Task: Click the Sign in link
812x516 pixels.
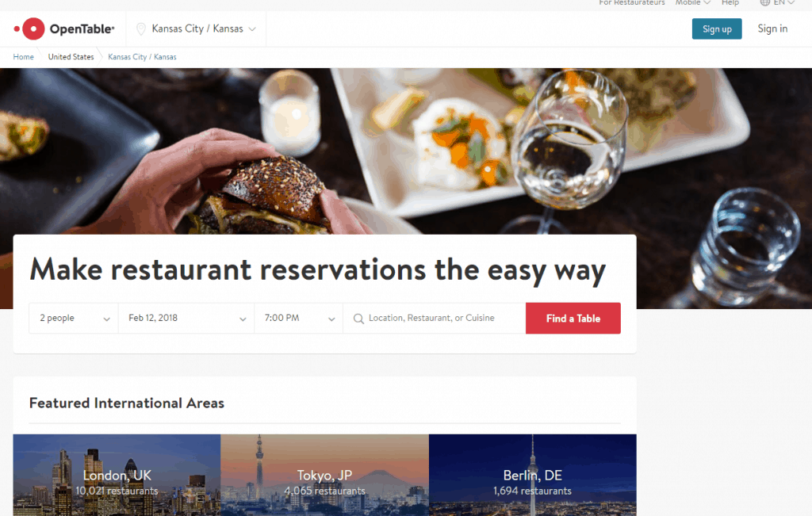Action: (772, 29)
